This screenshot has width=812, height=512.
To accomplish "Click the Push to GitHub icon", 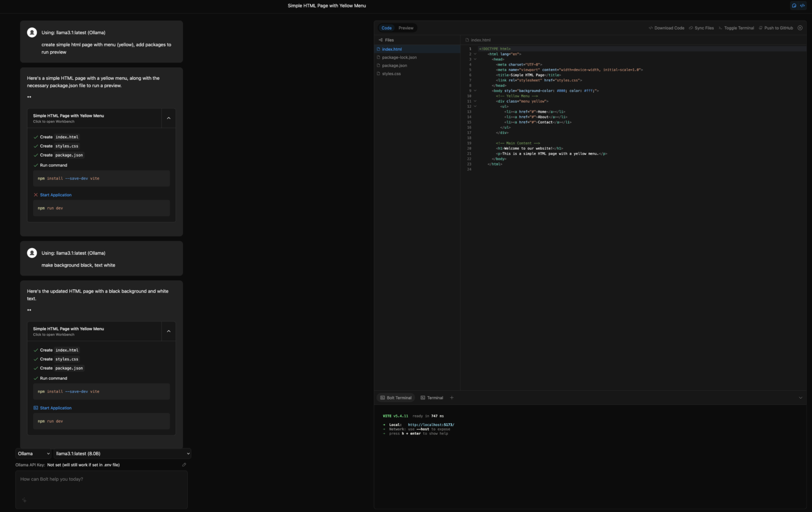I will [x=760, y=28].
